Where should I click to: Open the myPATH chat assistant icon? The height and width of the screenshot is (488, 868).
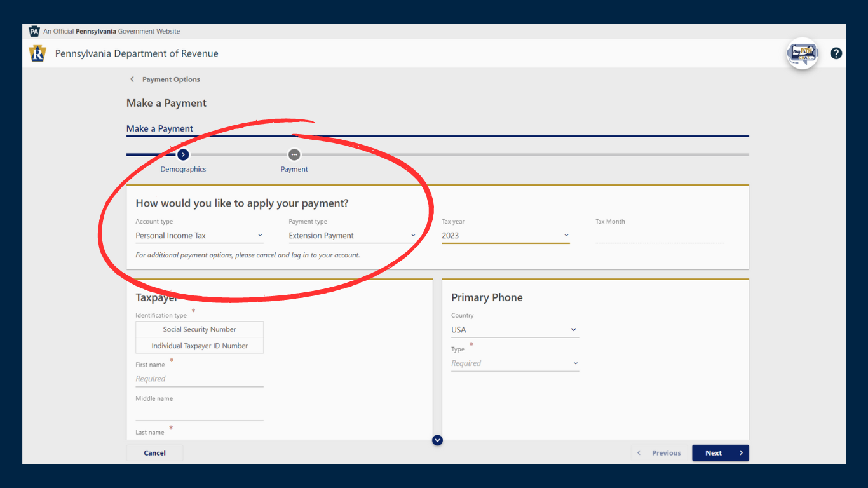click(x=803, y=54)
